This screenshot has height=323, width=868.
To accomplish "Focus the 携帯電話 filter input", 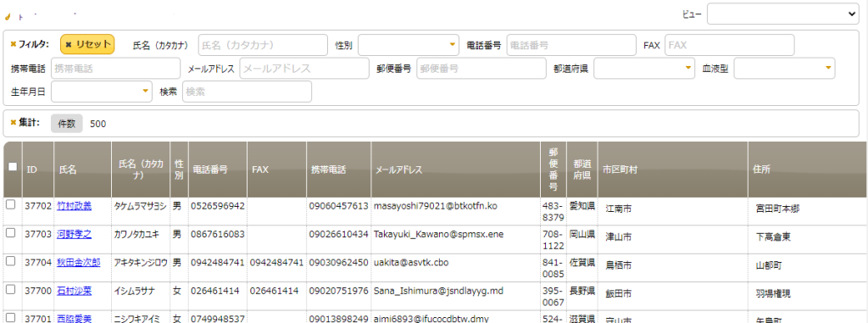I will 115,69.
